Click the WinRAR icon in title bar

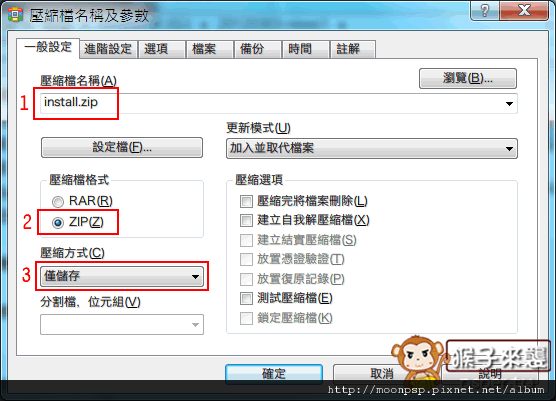click(15, 14)
